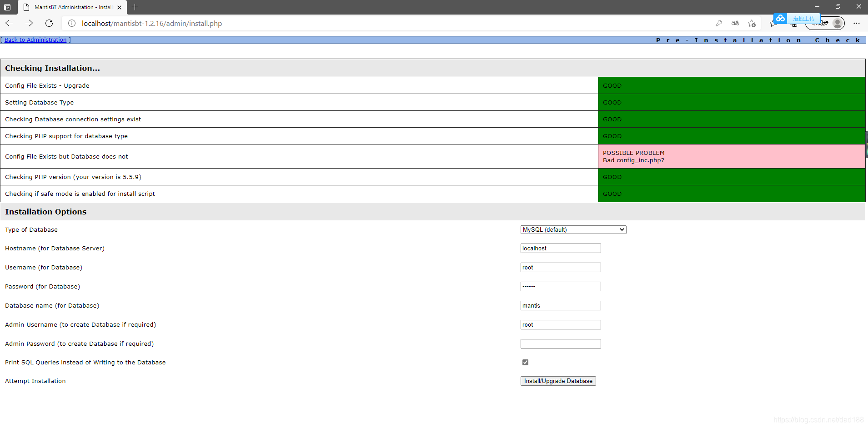
Task: Open the Type of Database dropdown
Action: (x=573, y=230)
